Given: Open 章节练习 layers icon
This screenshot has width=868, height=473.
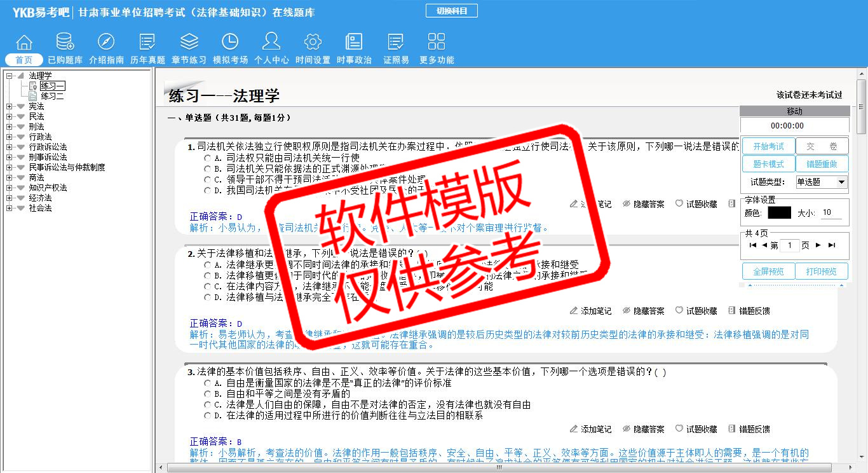Looking at the screenshot, I should tap(189, 43).
